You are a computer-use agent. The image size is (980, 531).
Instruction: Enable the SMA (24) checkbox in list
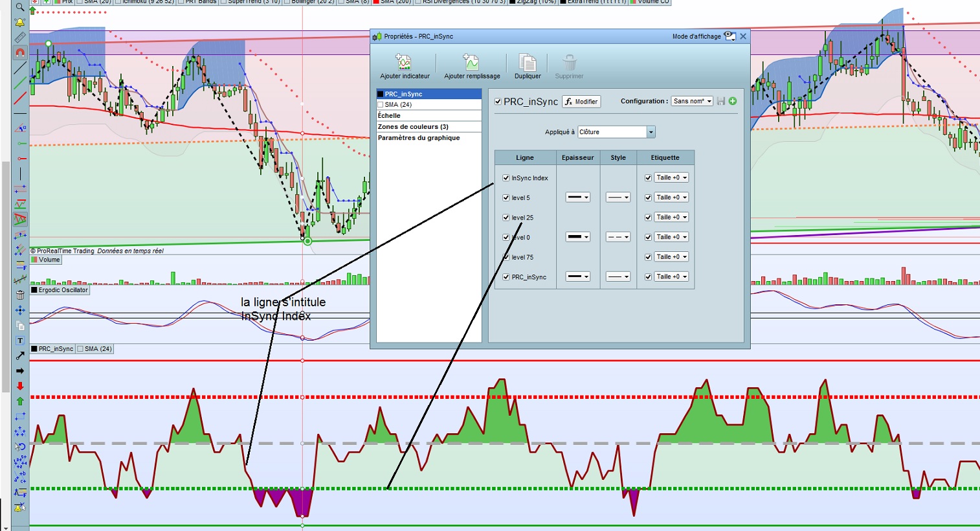(x=381, y=104)
